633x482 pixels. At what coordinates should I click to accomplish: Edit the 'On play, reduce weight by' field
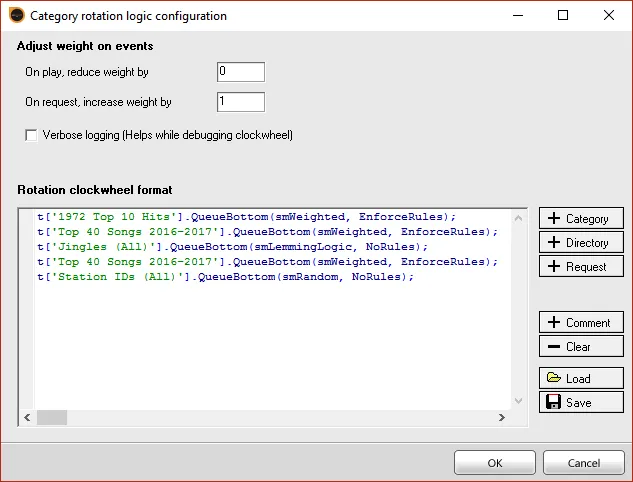[x=241, y=72]
